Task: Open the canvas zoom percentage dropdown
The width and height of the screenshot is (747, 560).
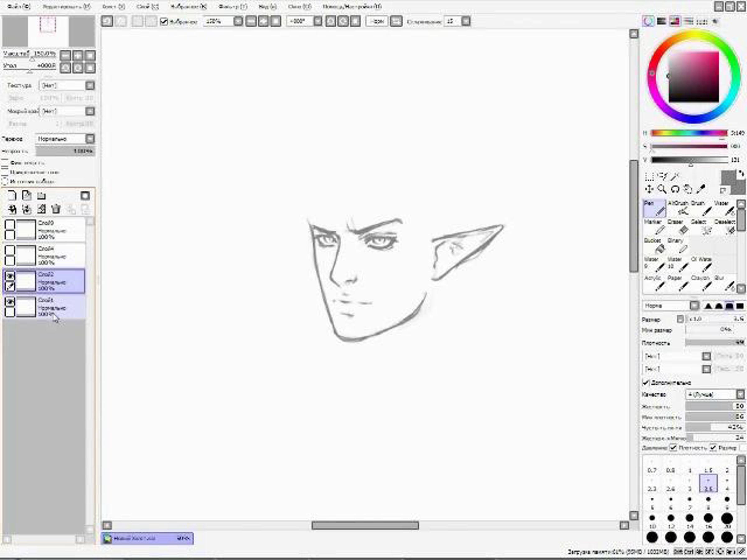Action: 238,21
